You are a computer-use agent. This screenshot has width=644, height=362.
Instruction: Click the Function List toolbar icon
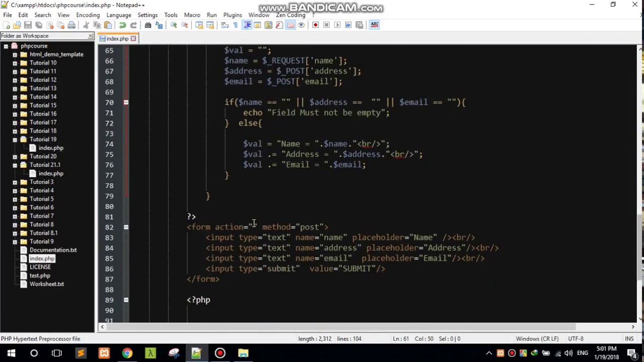click(279, 25)
